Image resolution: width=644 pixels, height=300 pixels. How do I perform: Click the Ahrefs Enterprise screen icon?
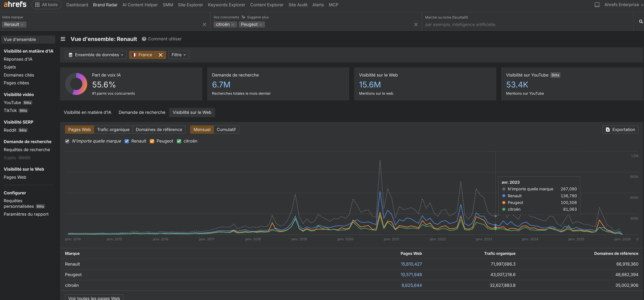[x=597, y=5]
